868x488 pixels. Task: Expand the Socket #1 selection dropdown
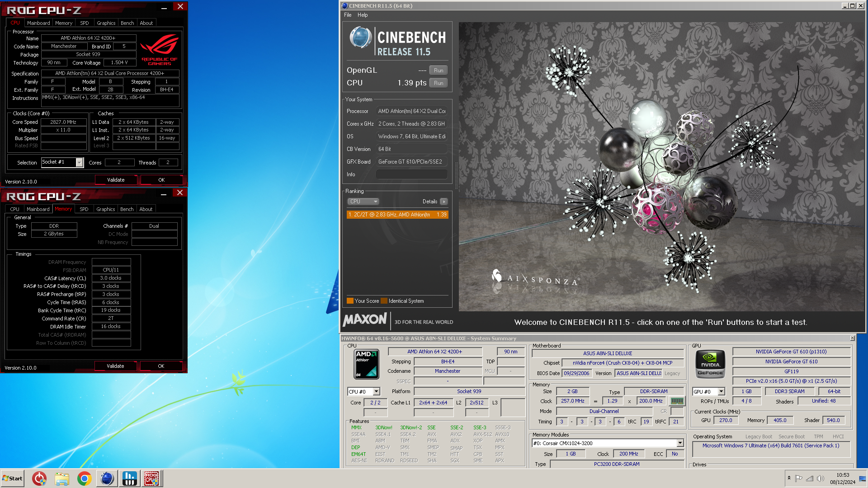(x=80, y=162)
